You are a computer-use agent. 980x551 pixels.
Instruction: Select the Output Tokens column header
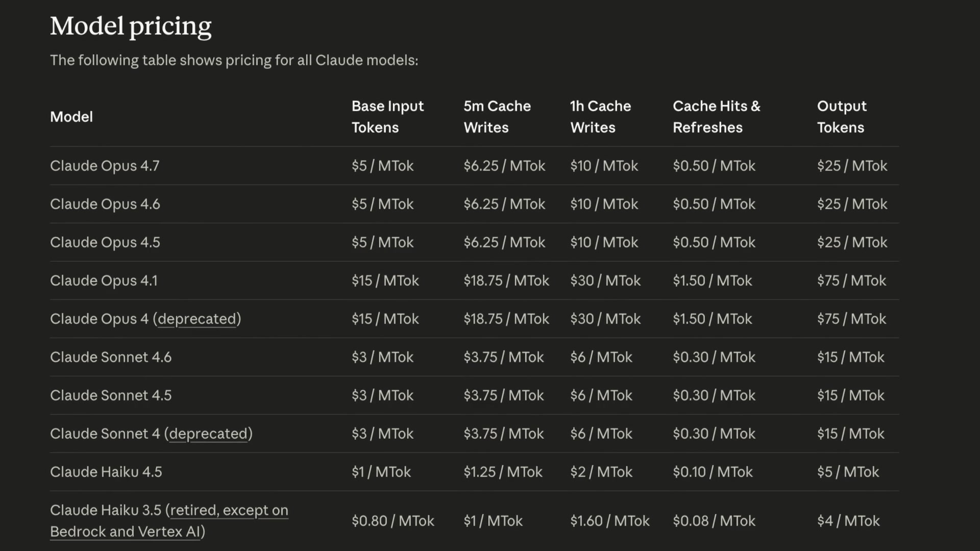[842, 117]
